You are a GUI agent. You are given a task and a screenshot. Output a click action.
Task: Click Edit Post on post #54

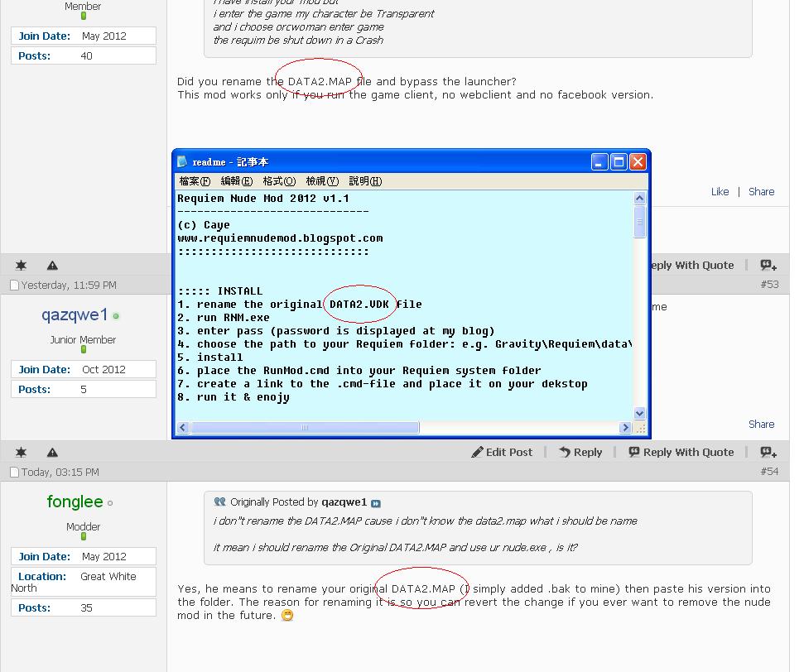tap(503, 452)
